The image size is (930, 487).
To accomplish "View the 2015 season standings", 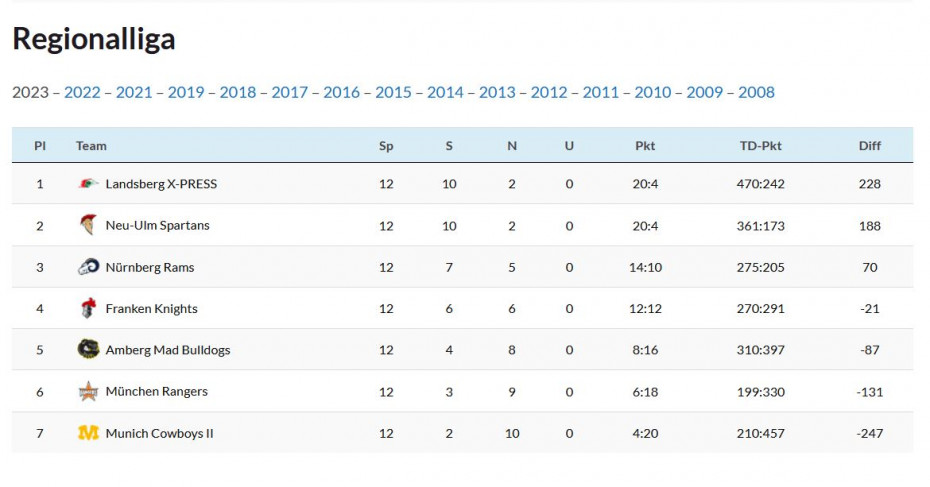I will 393,92.
